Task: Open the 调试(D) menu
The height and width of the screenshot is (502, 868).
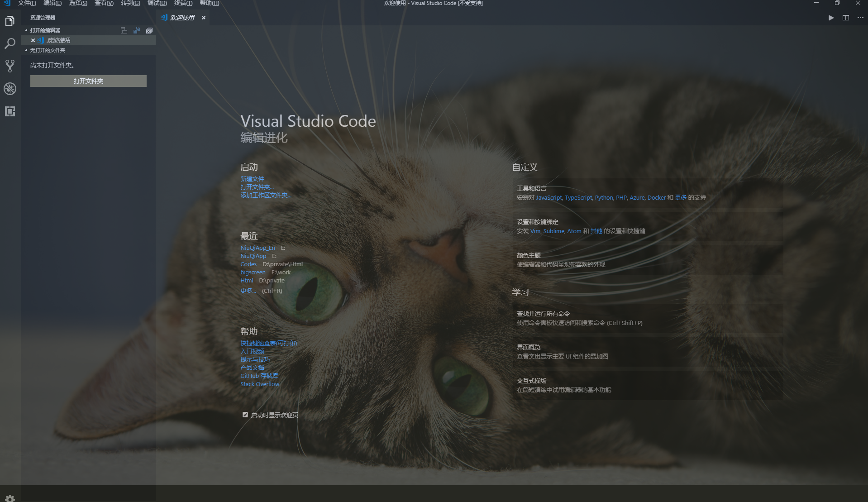Action: click(x=157, y=3)
